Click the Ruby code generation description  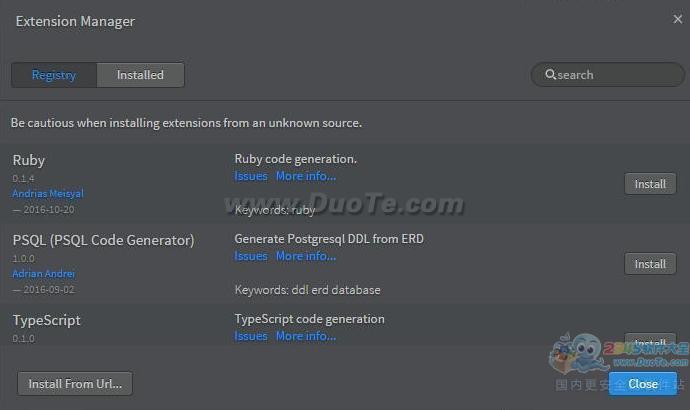point(296,159)
